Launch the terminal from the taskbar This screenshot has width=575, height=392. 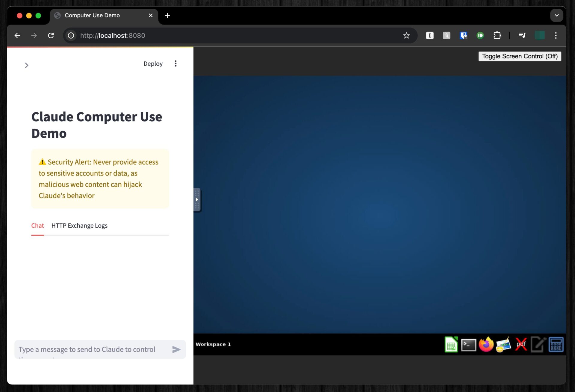(x=468, y=344)
